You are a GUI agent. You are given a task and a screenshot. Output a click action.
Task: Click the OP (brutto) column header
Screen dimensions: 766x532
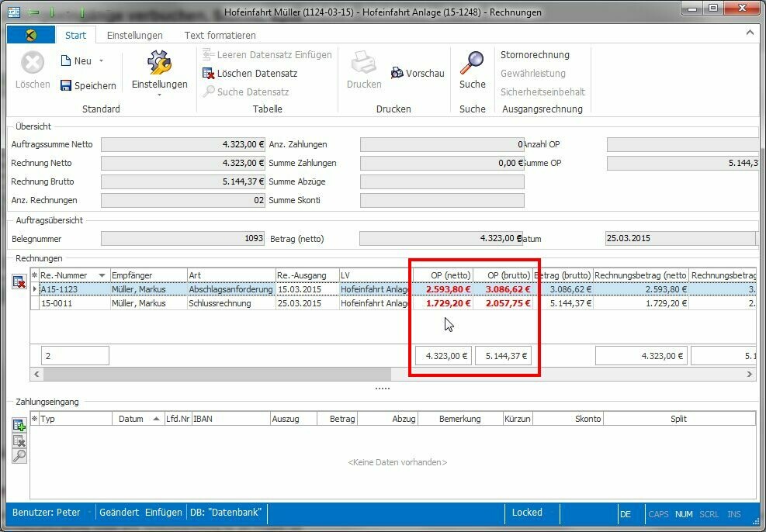click(x=503, y=275)
